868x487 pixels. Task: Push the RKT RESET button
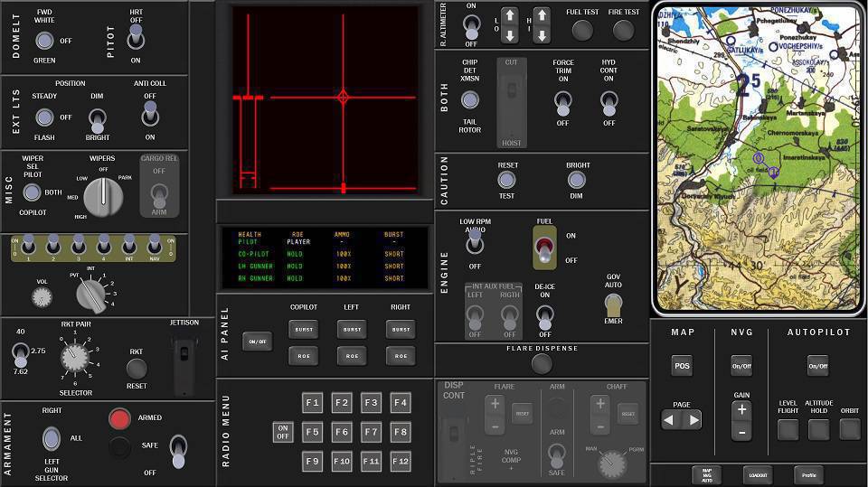pyautogui.click(x=137, y=369)
